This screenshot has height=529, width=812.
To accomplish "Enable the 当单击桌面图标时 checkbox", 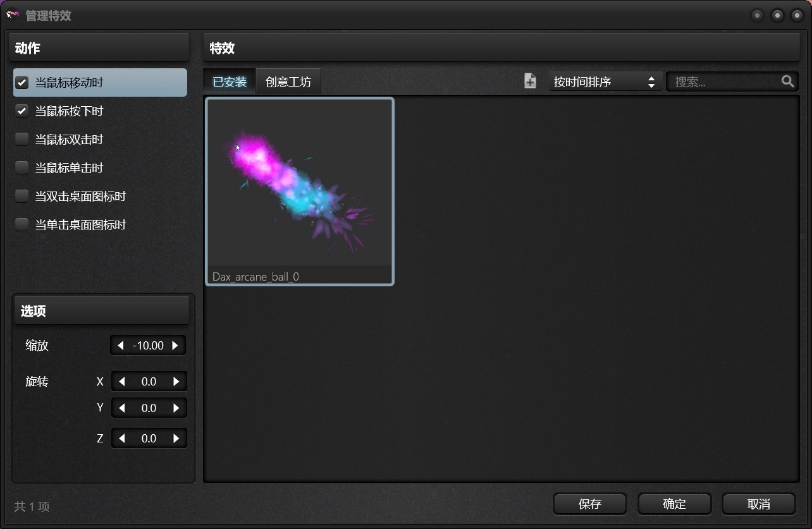I will coord(21,224).
